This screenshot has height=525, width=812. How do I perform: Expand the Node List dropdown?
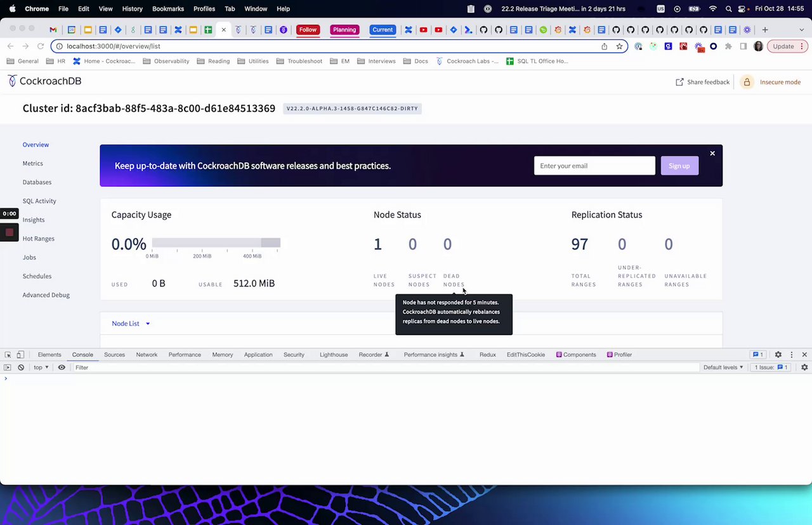(x=131, y=324)
